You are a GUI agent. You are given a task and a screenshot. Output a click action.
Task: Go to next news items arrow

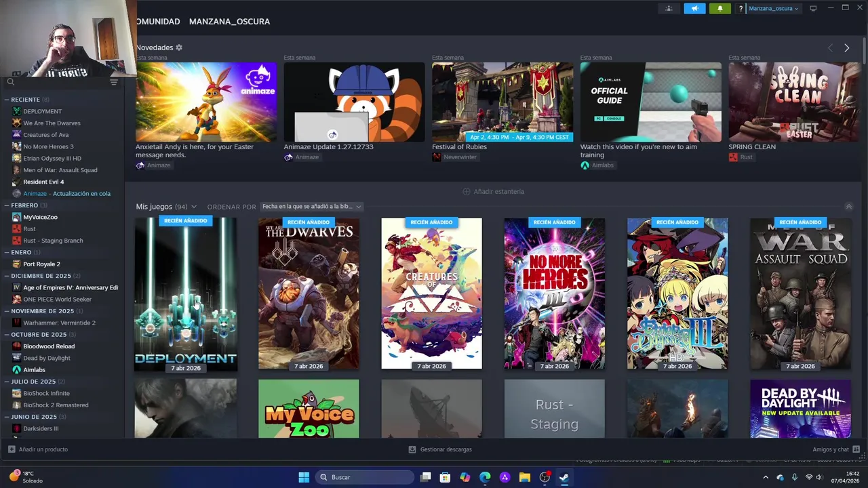click(x=846, y=48)
